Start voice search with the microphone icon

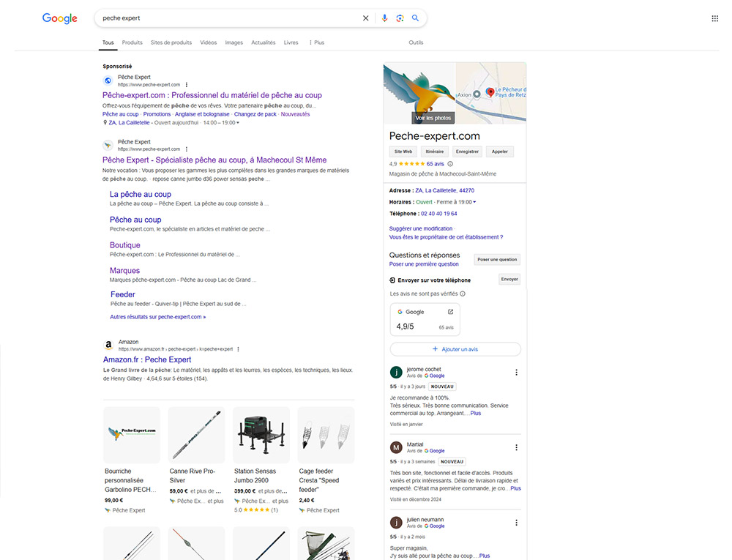[x=384, y=18]
